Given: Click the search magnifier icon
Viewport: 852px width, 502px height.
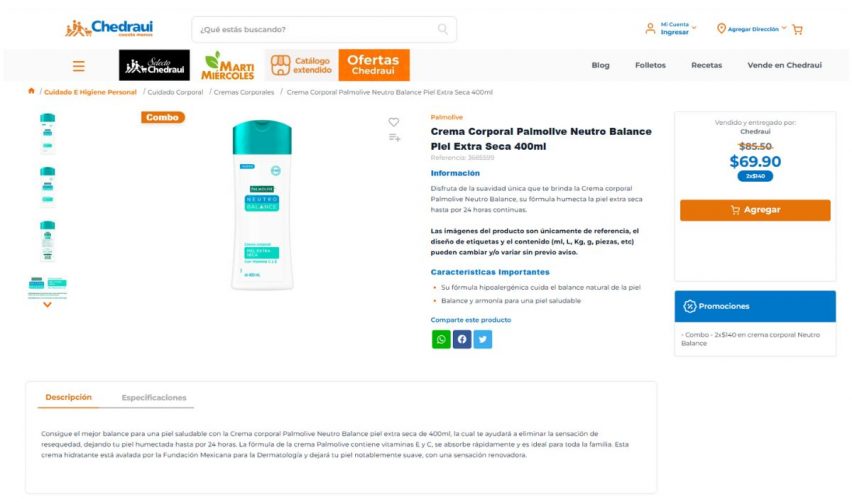Looking at the screenshot, I should pos(443,29).
